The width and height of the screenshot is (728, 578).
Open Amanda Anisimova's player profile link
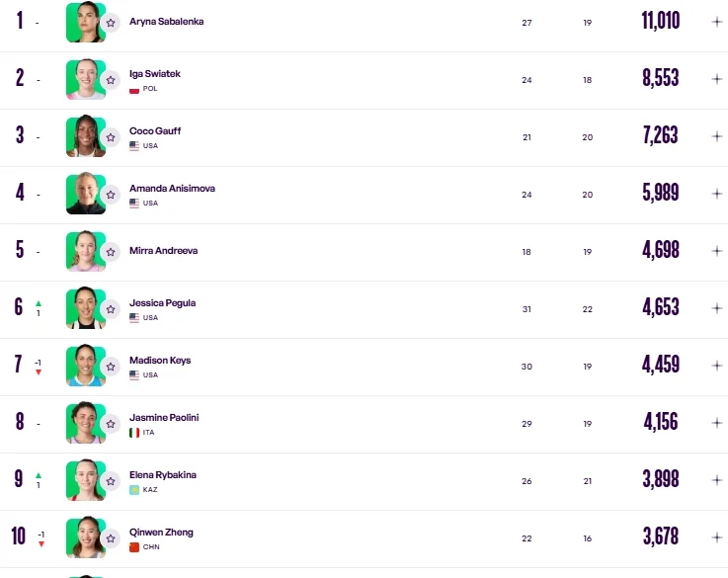click(172, 188)
